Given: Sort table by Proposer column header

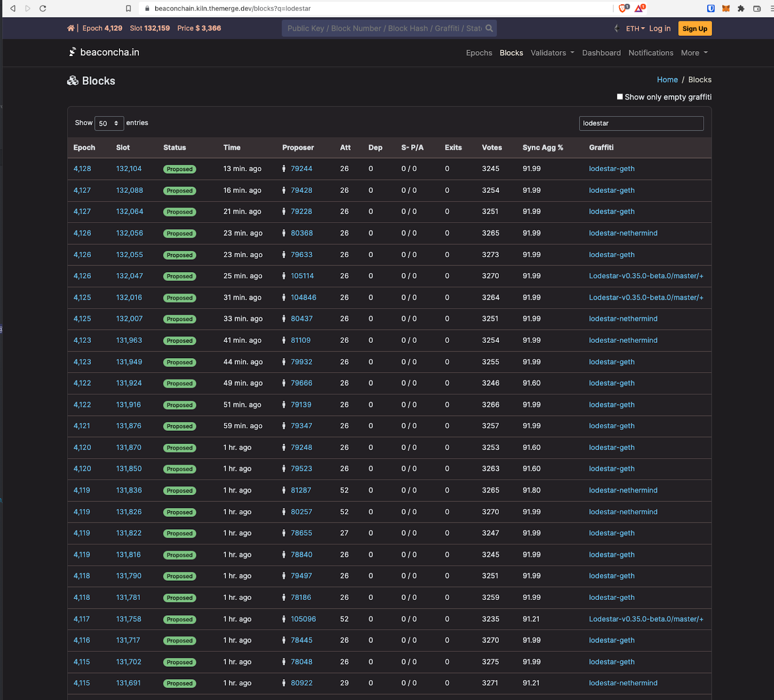Looking at the screenshot, I should pos(298,147).
